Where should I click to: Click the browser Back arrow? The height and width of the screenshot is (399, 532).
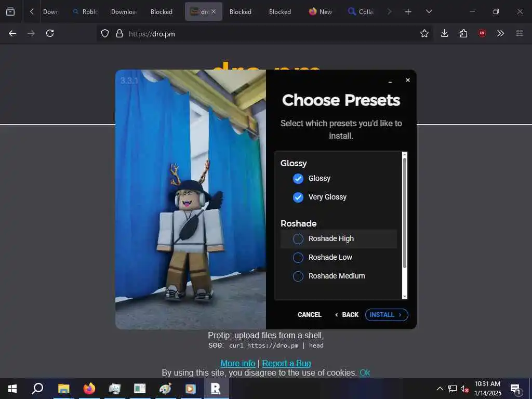click(x=12, y=33)
